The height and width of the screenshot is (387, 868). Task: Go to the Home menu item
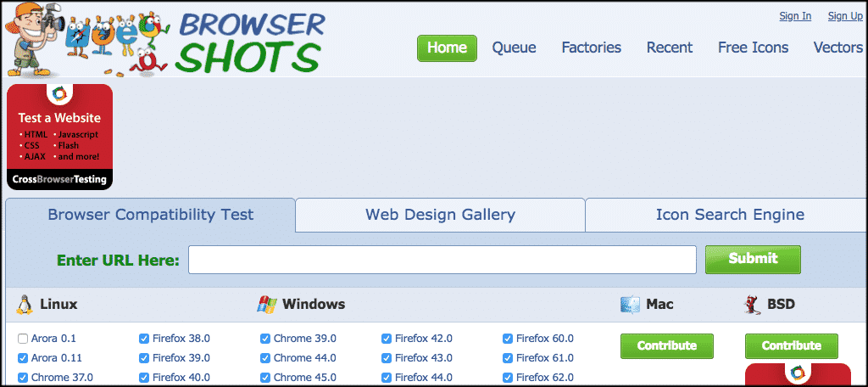pos(447,48)
